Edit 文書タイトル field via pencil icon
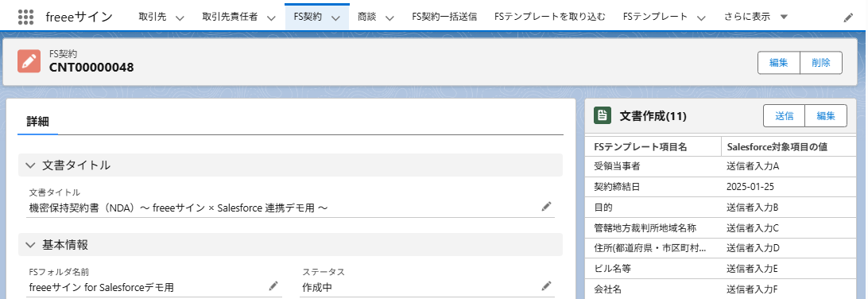Viewport: 868px width, 299px height. [x=546, y=207]
